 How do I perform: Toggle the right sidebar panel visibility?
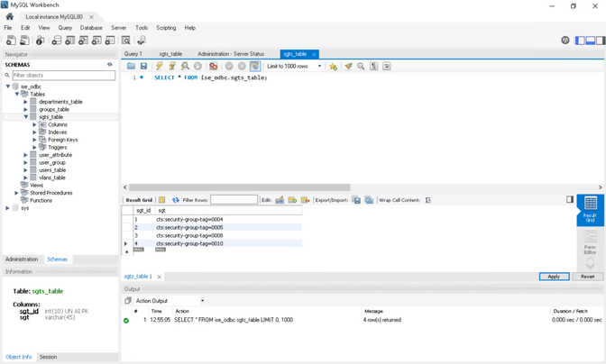(x=601, y=41)
